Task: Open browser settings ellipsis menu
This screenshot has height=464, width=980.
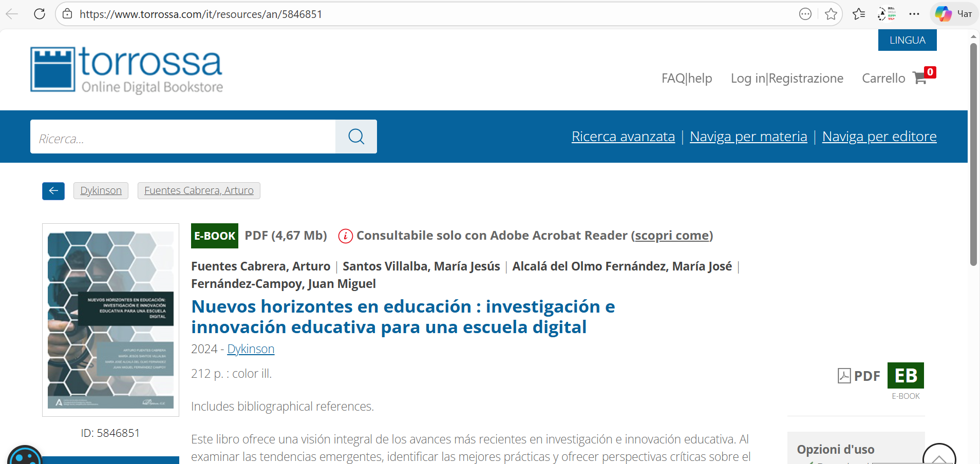Action: 914,14
